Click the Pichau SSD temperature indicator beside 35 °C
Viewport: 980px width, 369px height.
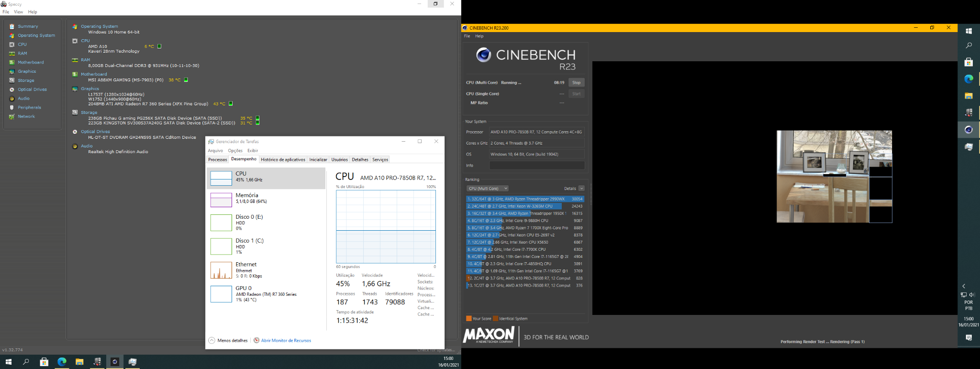coord(257,118)
